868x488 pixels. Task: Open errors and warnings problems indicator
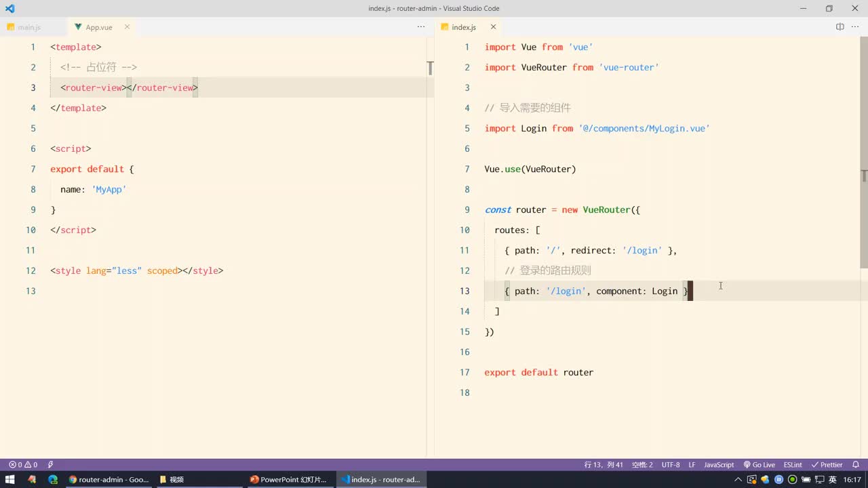click(23, 465)
